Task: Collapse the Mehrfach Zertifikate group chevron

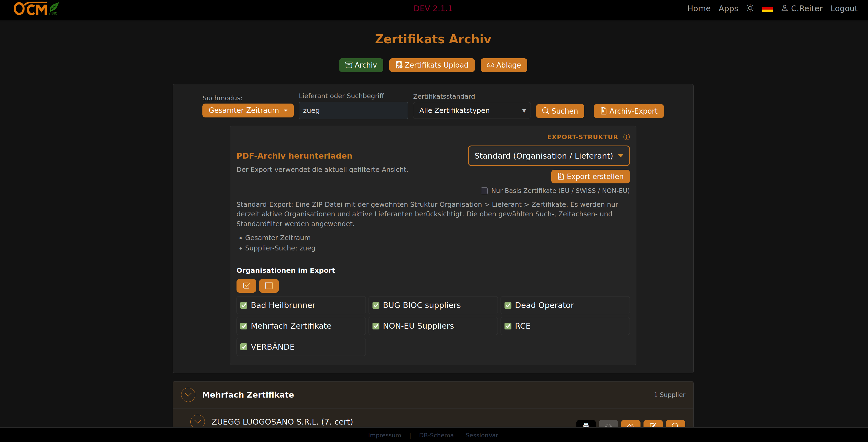Action: click(x=188, y=395)
